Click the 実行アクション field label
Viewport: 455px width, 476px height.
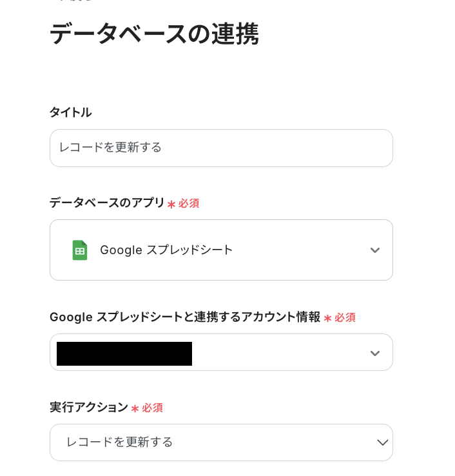point(89,408)
